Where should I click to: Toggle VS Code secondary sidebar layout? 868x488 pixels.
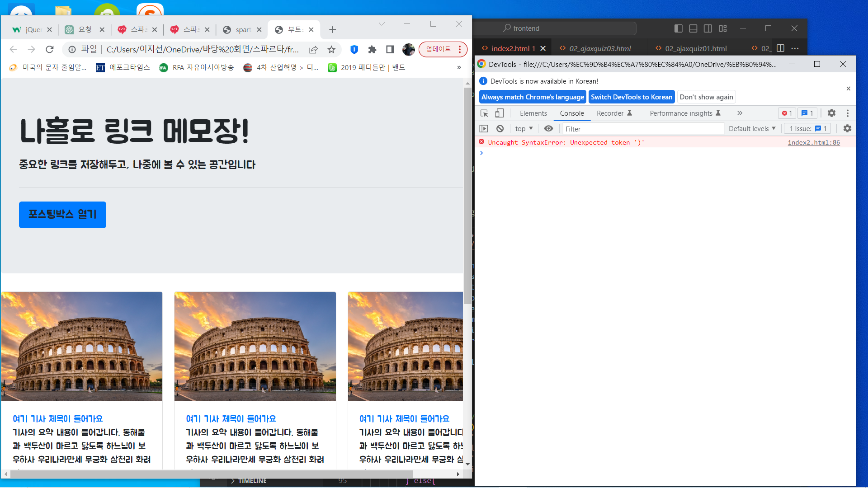click(x=708, y=28)
